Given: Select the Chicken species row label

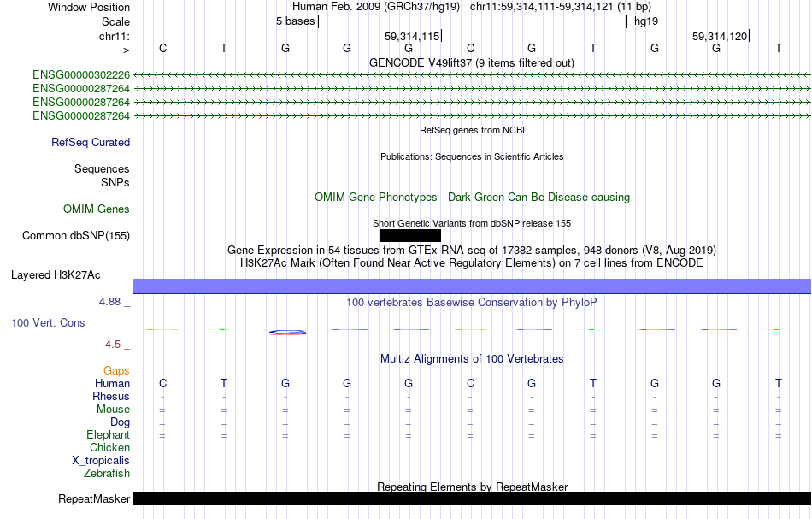Looking at the screenshot, I should (x=109, y=447).
